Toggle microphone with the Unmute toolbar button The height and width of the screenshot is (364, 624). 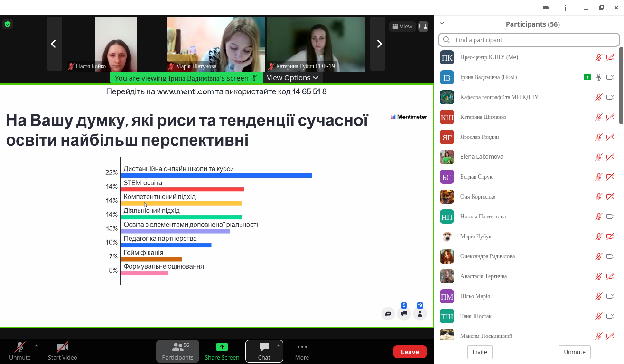point(19,351)
